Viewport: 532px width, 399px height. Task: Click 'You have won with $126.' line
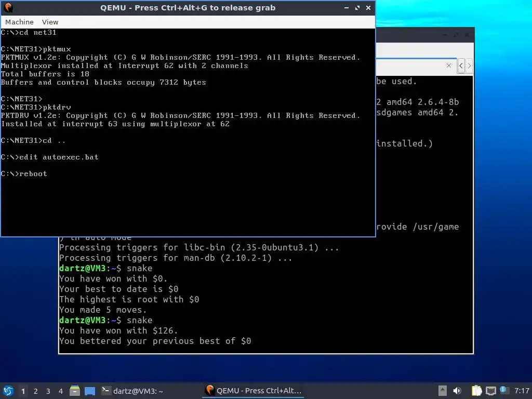[x=118, y=330]
